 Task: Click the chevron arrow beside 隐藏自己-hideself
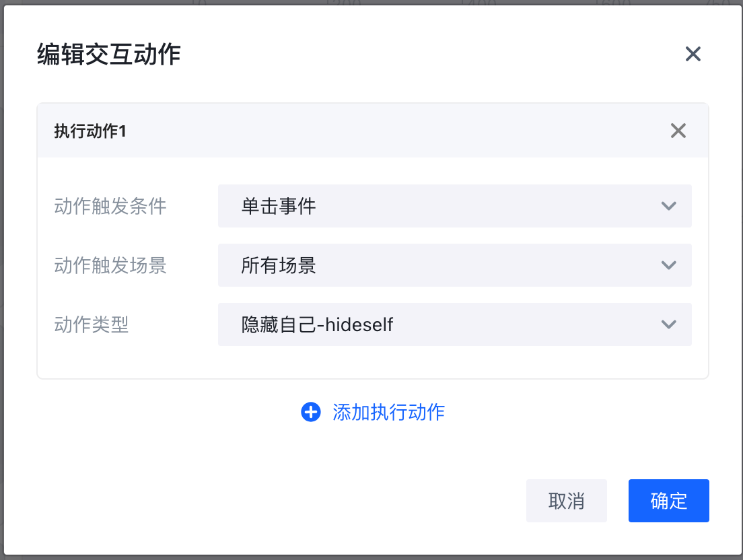click(668, 324)
